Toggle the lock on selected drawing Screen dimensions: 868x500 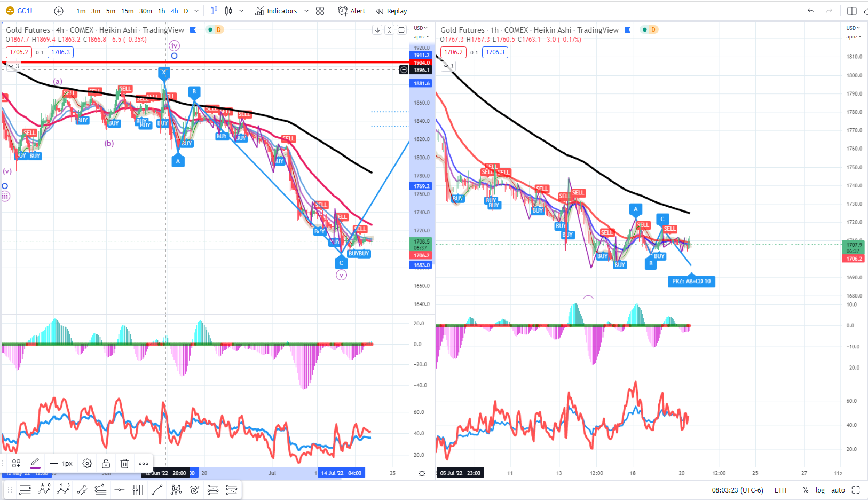pyautogui.click(x=106, y=464)
